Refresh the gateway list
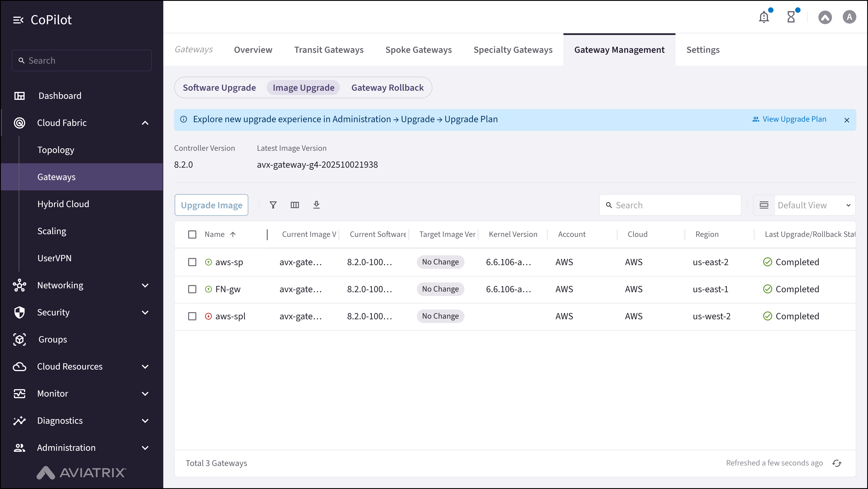 tap(837, 463)
